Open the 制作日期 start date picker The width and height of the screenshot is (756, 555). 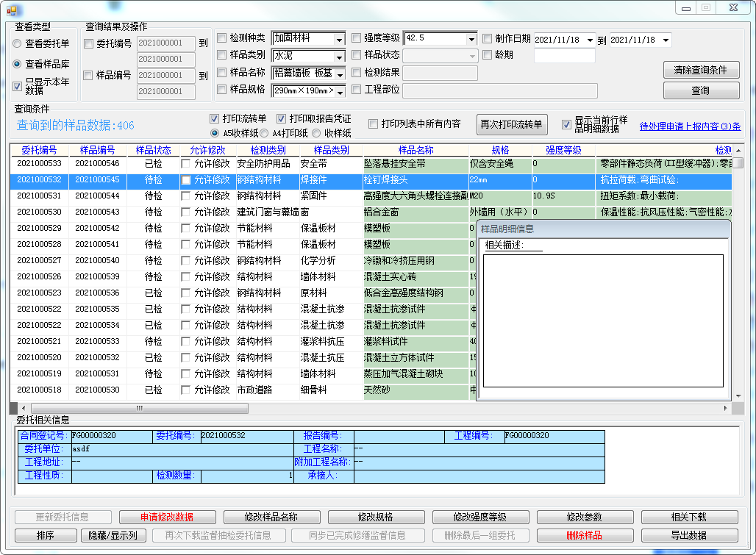point(591,40)
